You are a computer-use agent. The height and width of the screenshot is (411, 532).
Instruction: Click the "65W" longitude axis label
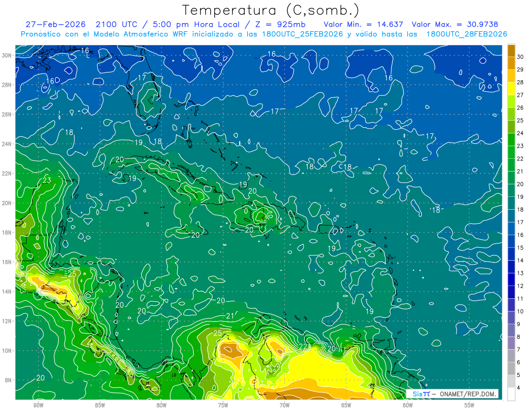346,405
